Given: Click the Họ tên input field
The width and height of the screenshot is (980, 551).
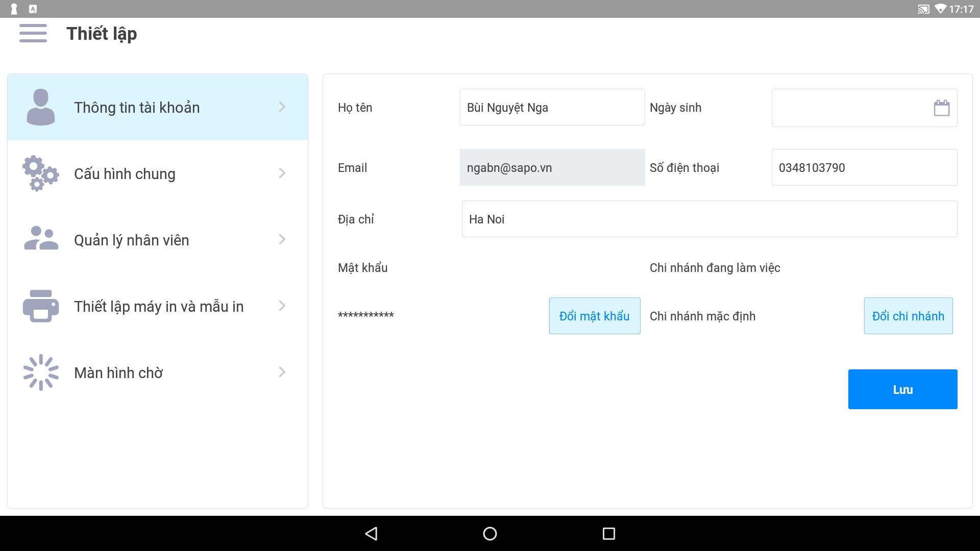Looking at the screenshot, I should (552, 107).
